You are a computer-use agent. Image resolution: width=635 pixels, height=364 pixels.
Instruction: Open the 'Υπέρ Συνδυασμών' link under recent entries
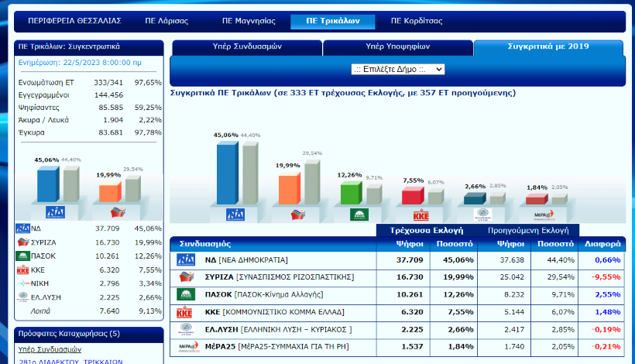click(50, 349)
